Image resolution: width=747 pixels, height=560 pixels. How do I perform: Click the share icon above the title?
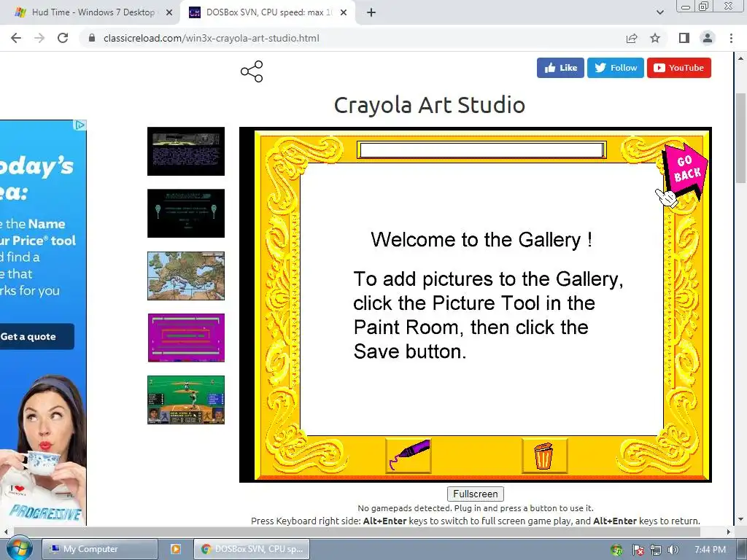252,71
